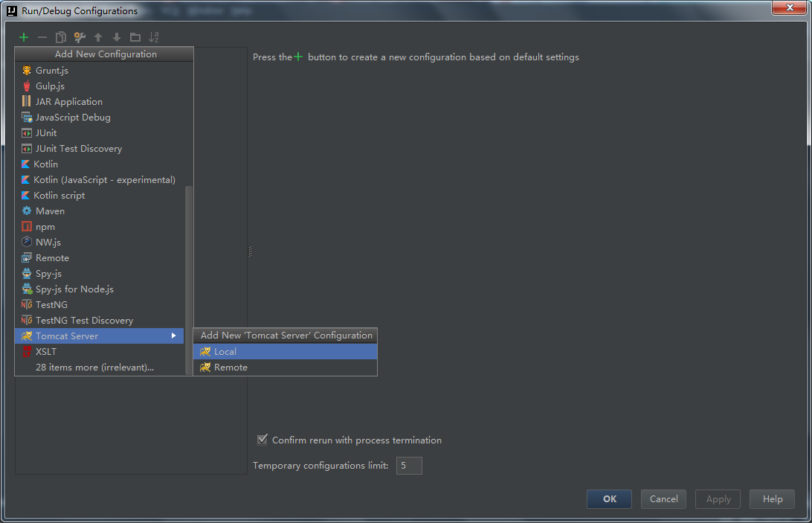The image size is (812, 523).
Task: Click the 'Gulp.js' list text
Action: (51, 86)
